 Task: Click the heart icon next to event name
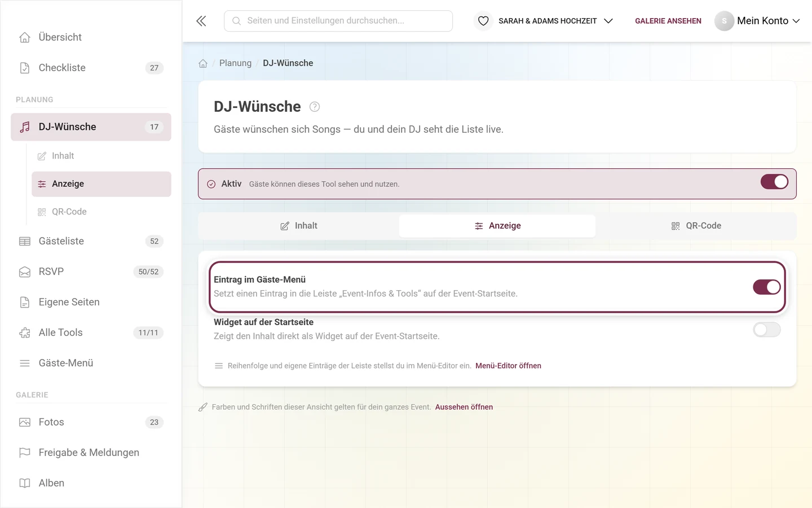pyautogui.click(x=483, y=21)
